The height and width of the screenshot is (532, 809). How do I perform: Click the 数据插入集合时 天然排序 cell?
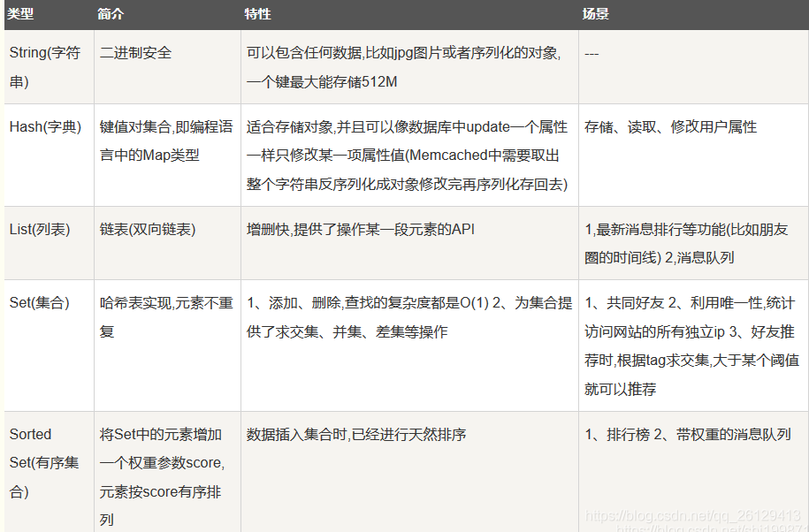[409, 472]
